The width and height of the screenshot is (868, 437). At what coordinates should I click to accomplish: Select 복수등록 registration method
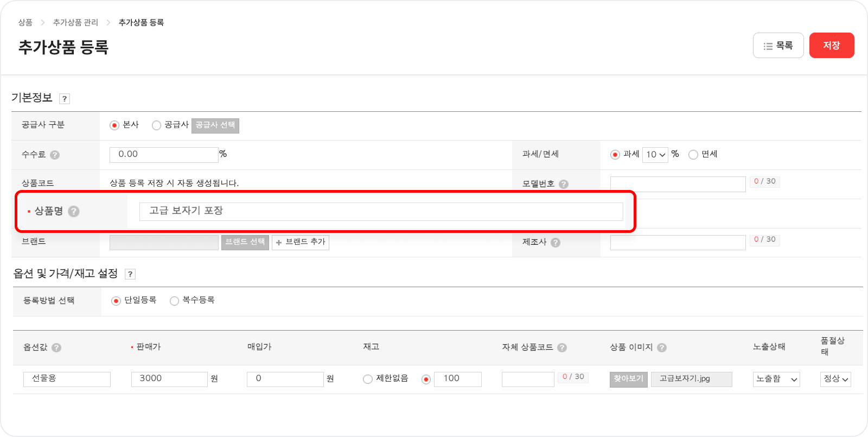click(175, 301)
